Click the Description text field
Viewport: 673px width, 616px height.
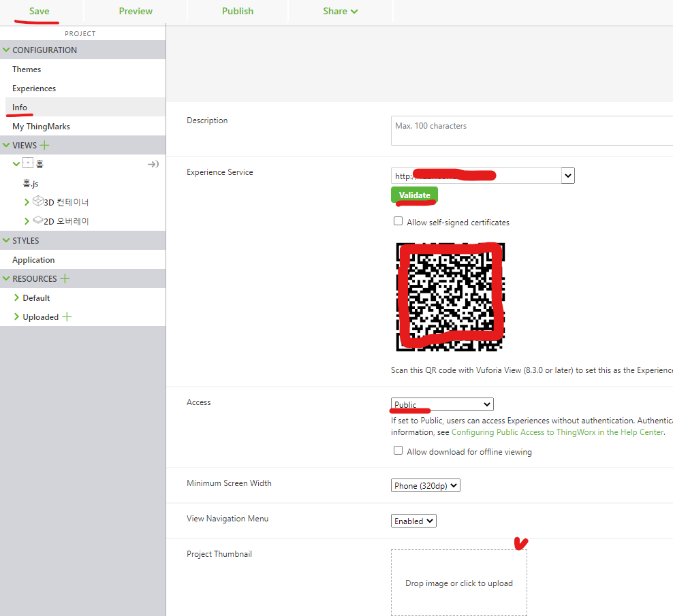pyautogui.click(x=532, y=131)
